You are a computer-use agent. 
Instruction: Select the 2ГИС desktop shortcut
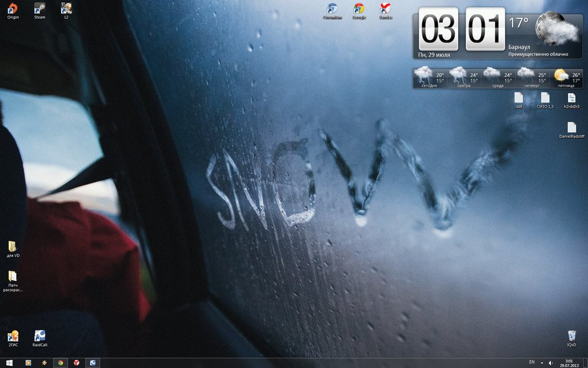point(13,337)
